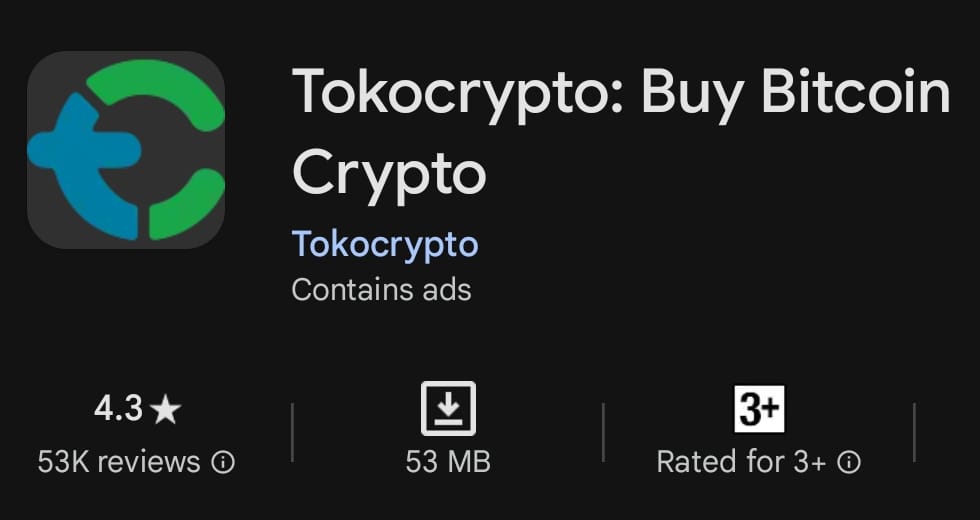Viewport: 980px width, 520px height.
Task: Click the star icon beside 4.3
Action: coord(167,410)
